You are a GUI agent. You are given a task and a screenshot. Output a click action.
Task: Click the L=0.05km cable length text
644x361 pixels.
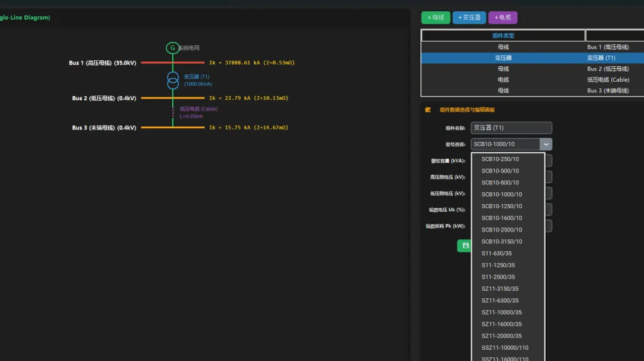pos(191,116)
